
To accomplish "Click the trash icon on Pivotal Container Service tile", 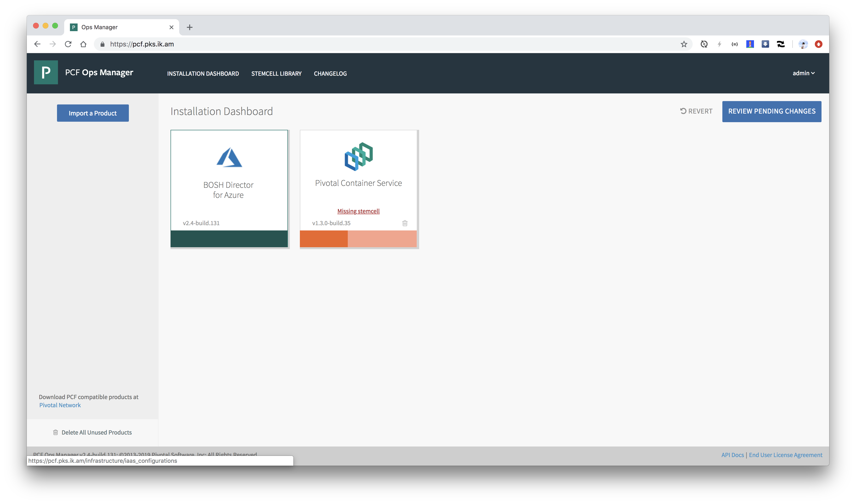I will tap(405, 223).
